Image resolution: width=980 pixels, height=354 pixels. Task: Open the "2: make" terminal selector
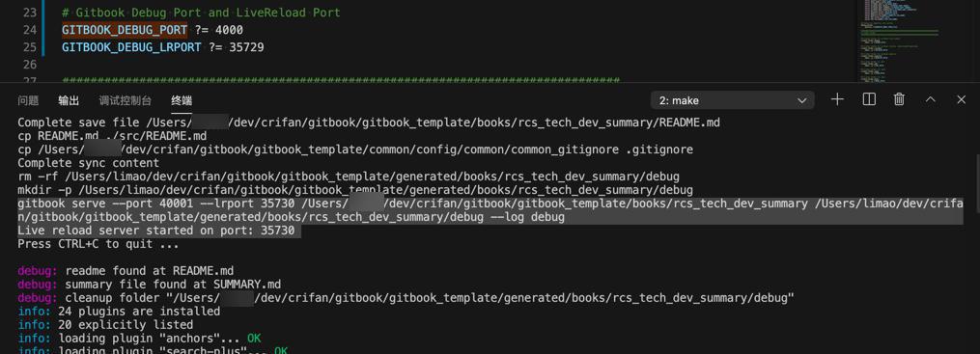pyautogui.click(x=733, y=100)
